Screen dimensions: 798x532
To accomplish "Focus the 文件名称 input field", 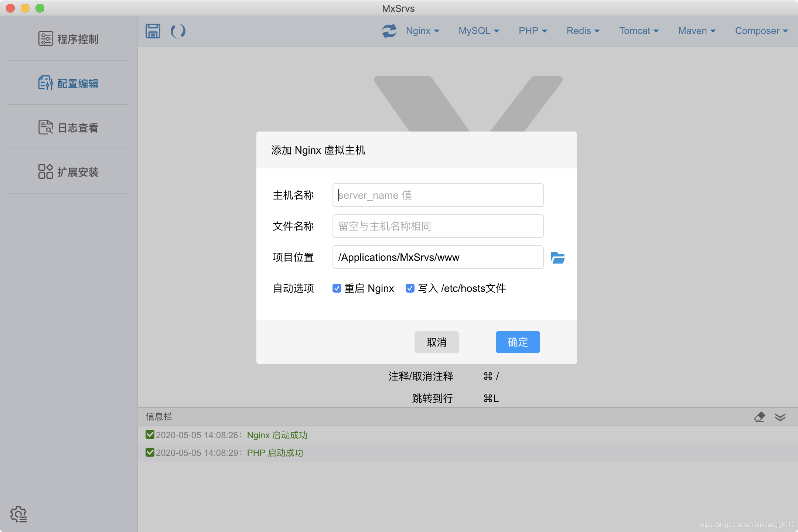I will point(438,226).
